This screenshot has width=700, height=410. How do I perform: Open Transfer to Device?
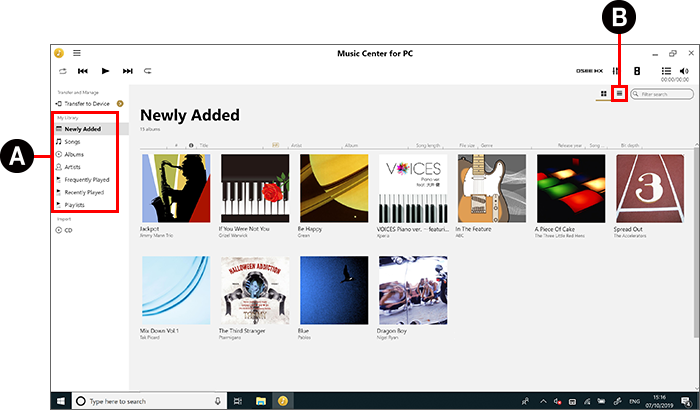pos(86,103)
